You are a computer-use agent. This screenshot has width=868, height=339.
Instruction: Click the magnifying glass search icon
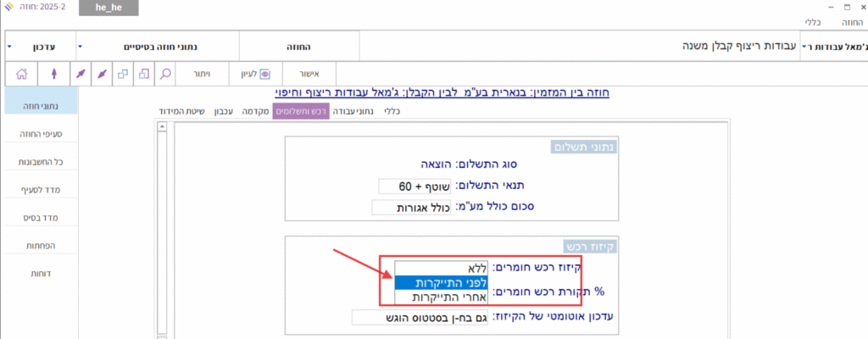(164, 74)
